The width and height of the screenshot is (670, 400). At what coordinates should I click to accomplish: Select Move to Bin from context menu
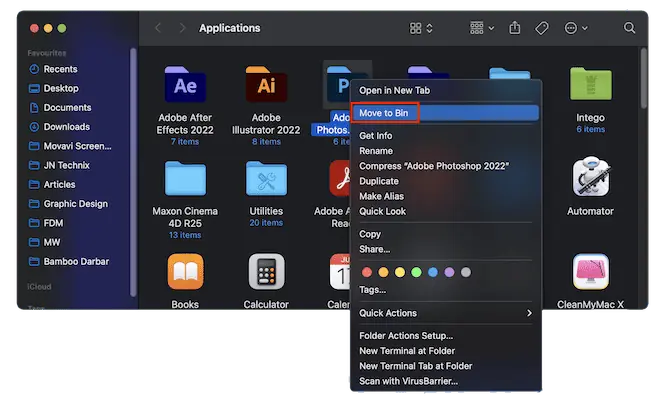coord(385,113)
